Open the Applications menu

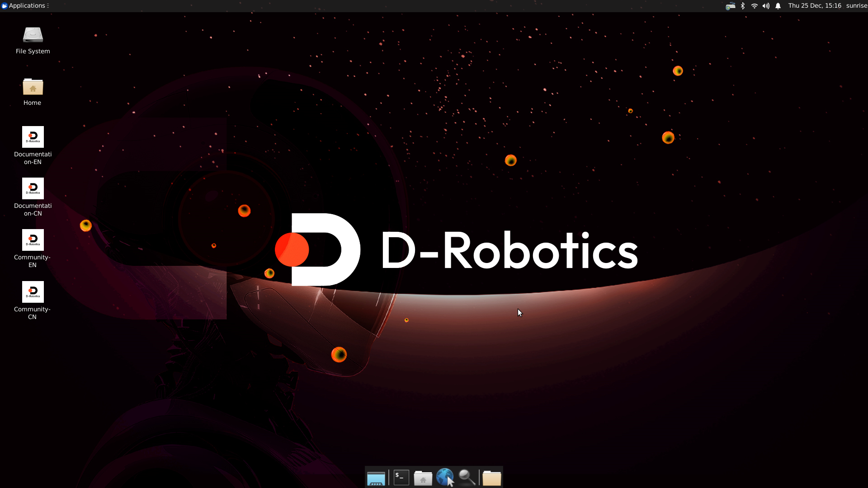(25, 6)
